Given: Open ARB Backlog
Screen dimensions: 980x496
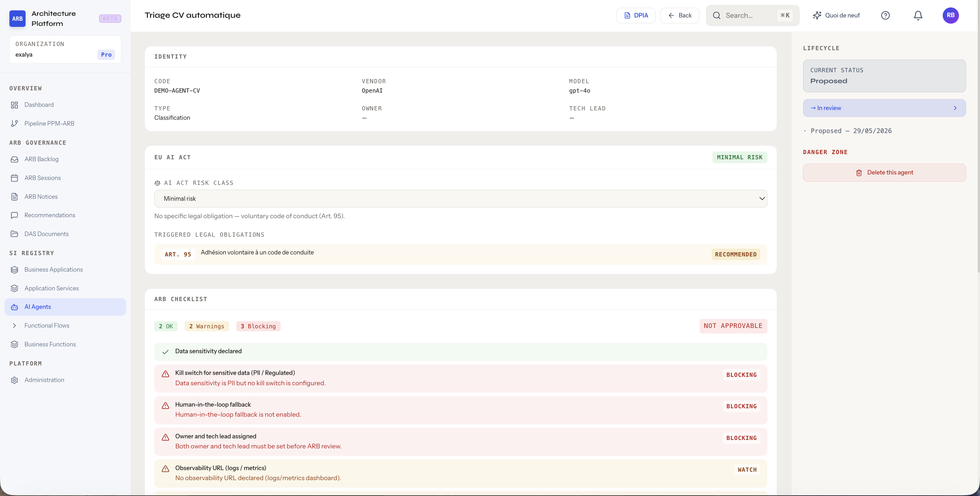Looking at the screenshot, I should click(65, 159).
